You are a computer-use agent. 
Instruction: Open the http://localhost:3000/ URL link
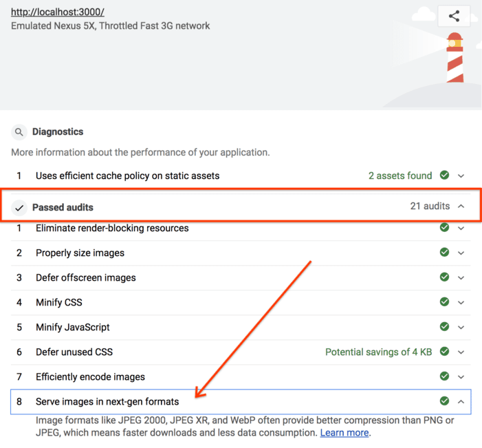click(x=58, y=12)
